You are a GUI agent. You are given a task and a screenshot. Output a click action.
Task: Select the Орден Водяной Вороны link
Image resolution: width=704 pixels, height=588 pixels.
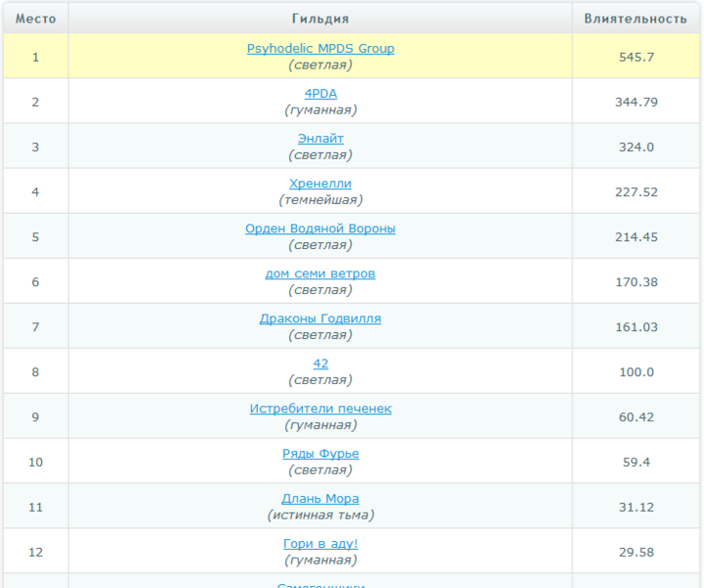pos(320,229)
